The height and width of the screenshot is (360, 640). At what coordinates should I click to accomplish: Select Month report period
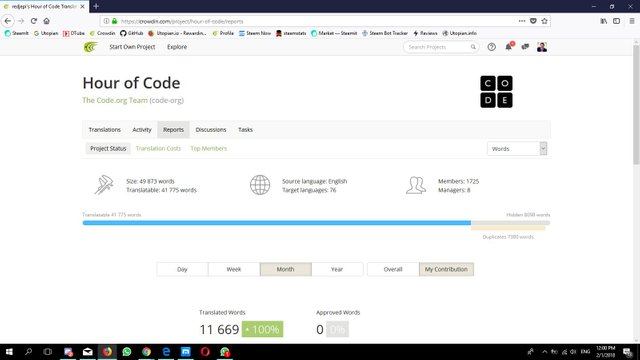coord(285,269)
